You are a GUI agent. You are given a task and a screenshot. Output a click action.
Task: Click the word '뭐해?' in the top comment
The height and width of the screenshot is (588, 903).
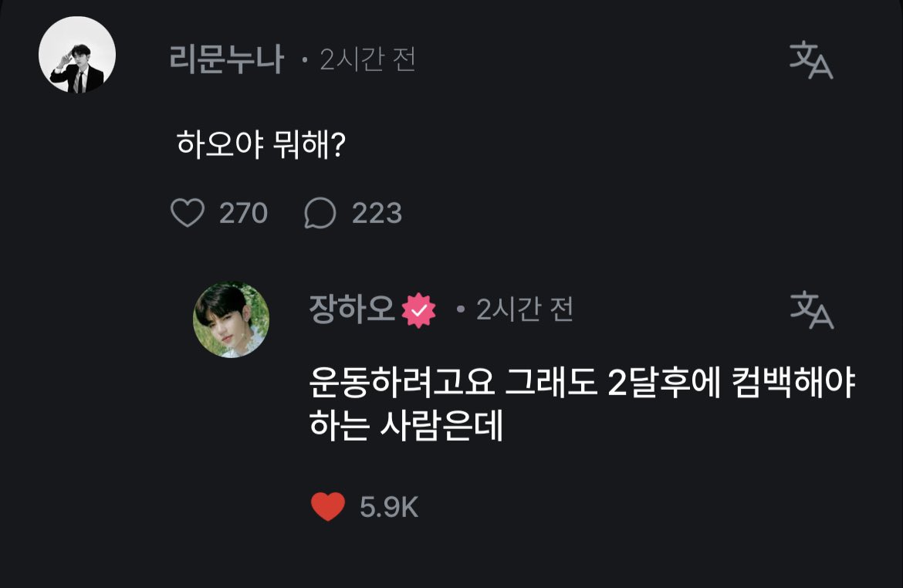tap(309, 144)
